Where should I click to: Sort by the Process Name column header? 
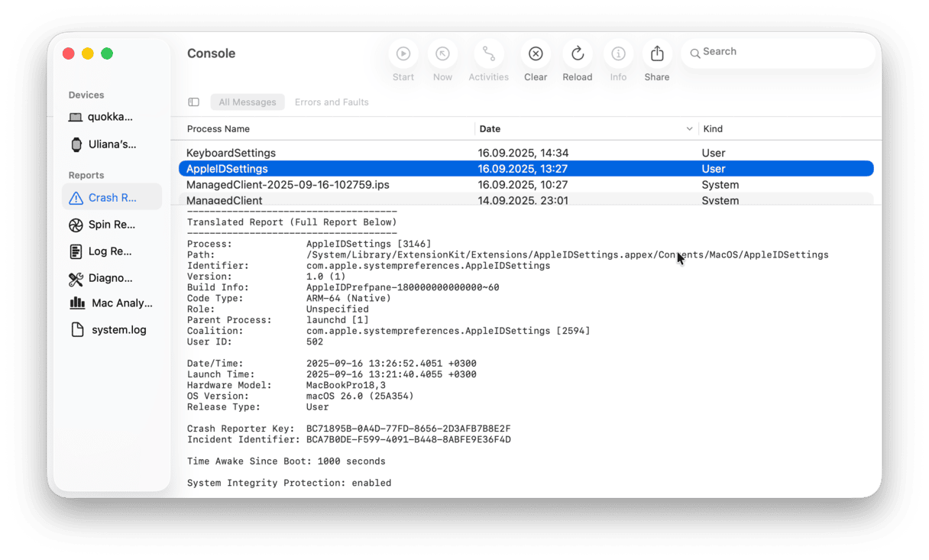[218, 129]
